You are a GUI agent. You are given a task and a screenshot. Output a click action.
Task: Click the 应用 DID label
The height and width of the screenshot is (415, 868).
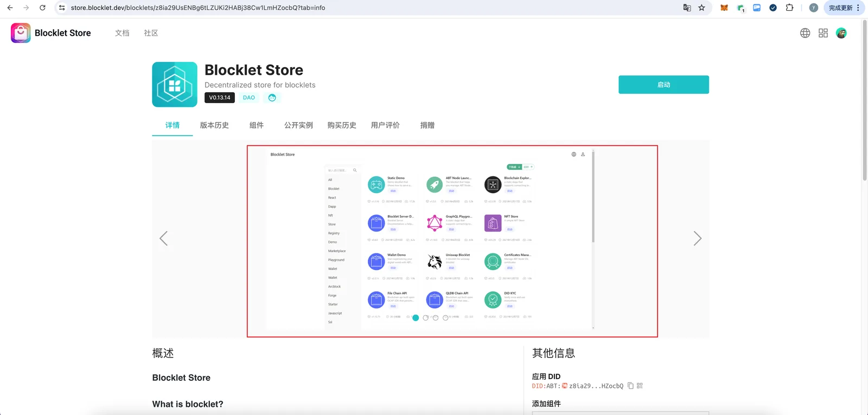[546, 376]
